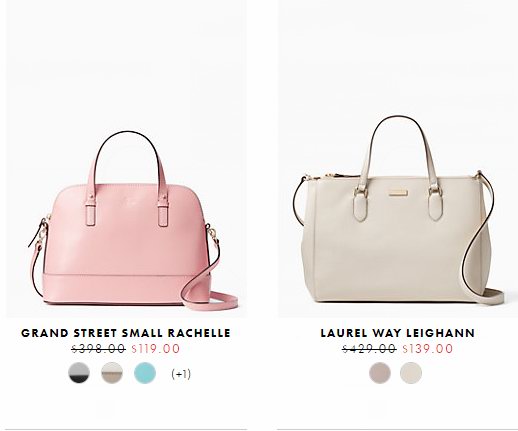Click the $119.00 sale price
Screen dimensions: 518x431
(x=156, y=349)
